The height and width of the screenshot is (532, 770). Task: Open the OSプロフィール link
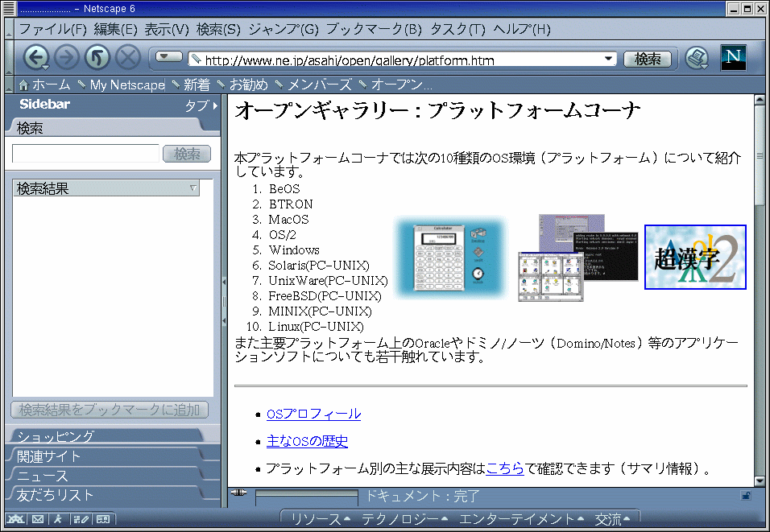[x=313, y=414]
